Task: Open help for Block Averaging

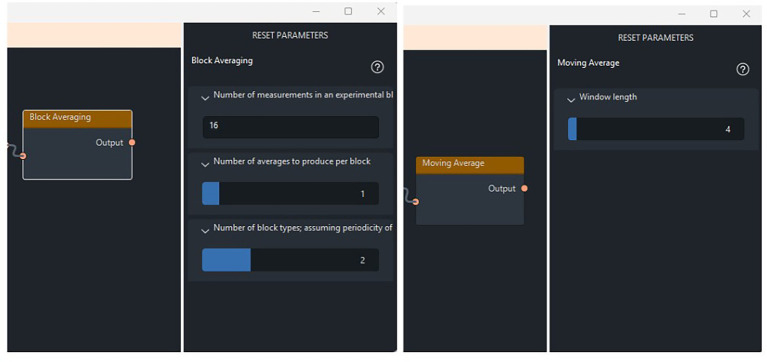Action: [377, 68]
